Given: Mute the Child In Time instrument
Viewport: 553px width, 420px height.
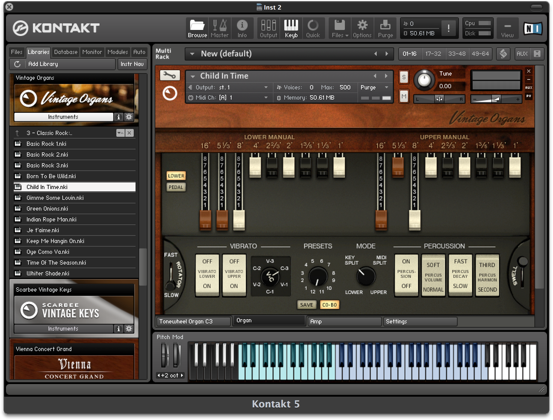Looking at the screenshot, I should point(404,96).
